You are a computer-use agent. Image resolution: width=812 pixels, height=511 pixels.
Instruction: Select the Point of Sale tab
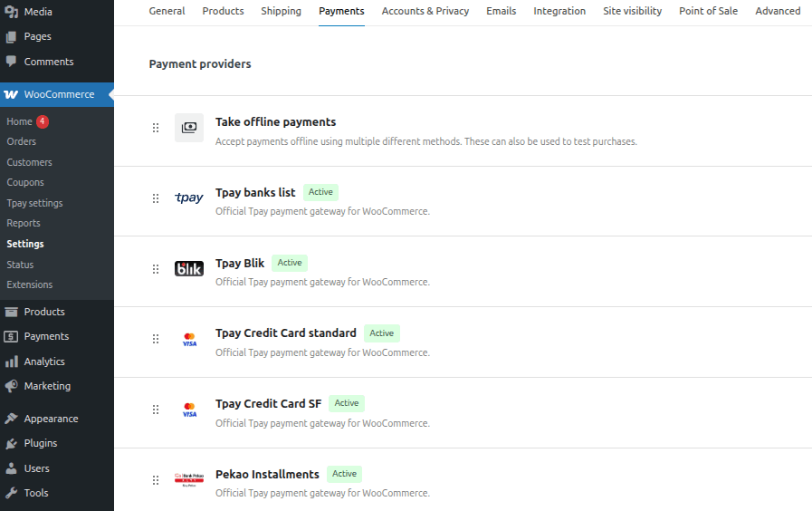pos(708,11)
